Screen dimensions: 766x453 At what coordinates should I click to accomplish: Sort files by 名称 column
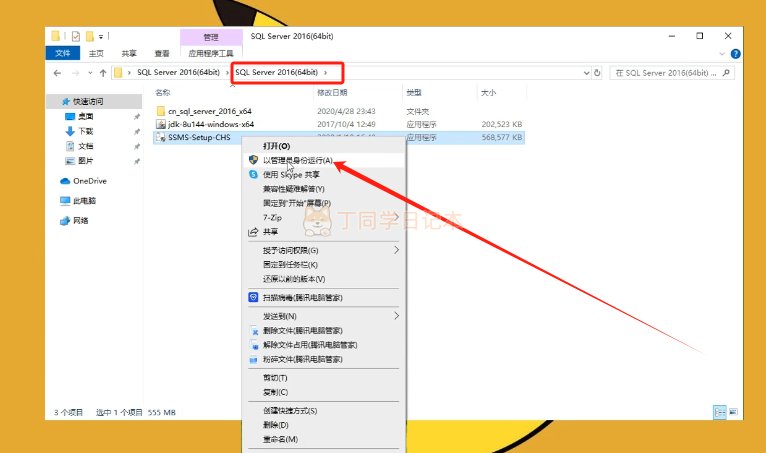point(163,92)
